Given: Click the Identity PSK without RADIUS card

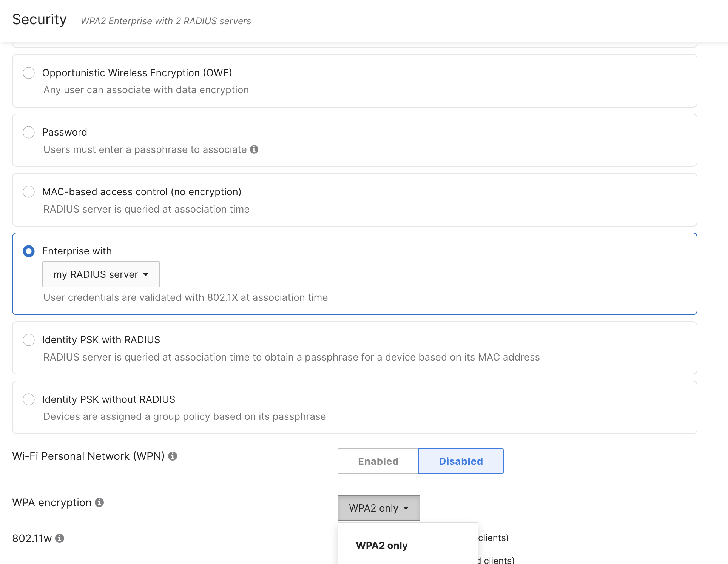Looking at the screenshot, I should click(x=415, y=407).
